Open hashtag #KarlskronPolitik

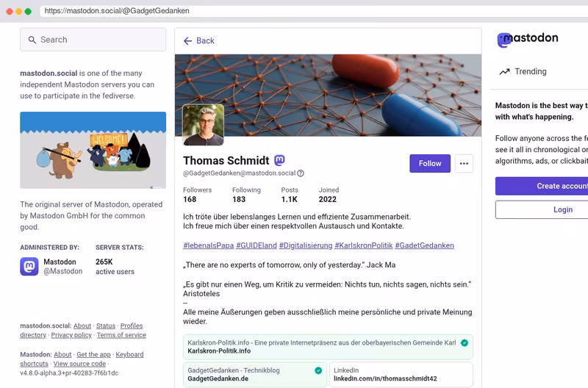point(364,245)
